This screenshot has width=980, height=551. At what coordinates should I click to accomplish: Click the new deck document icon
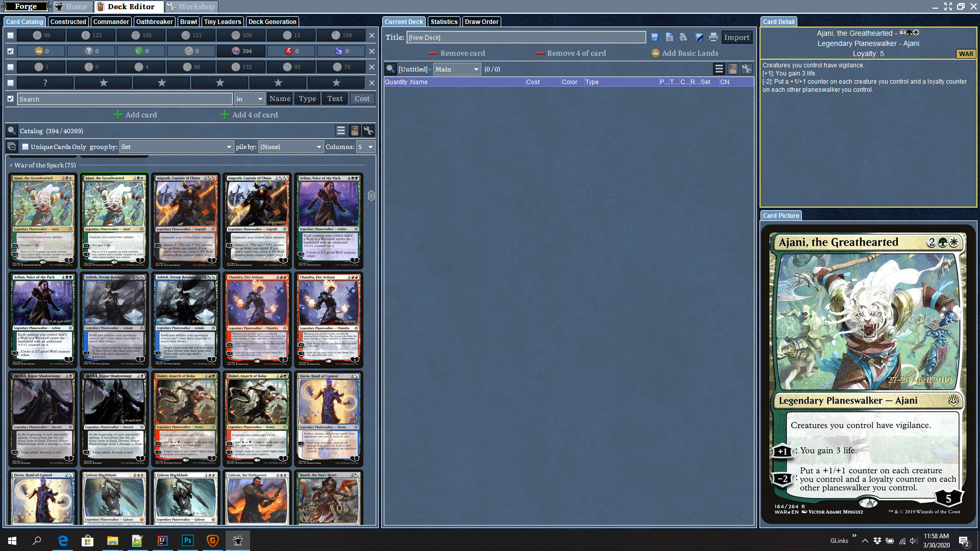[x=669, y=37]
